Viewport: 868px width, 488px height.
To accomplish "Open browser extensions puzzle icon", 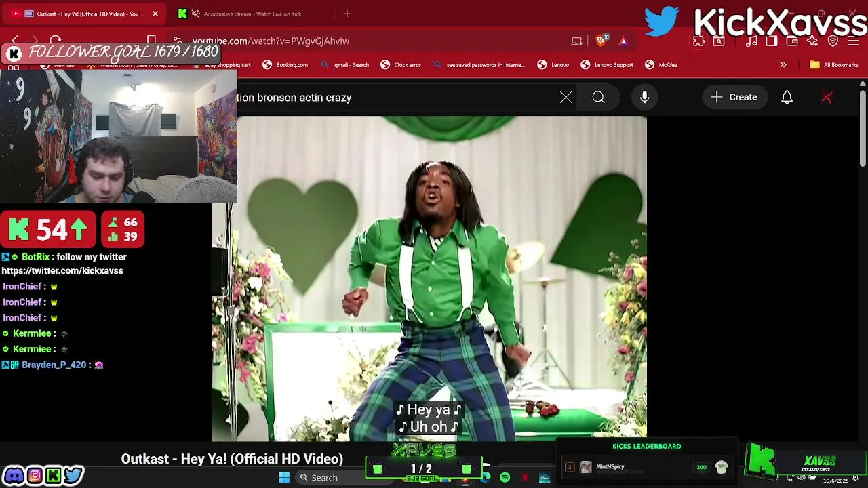I will (x=698, y=41).
